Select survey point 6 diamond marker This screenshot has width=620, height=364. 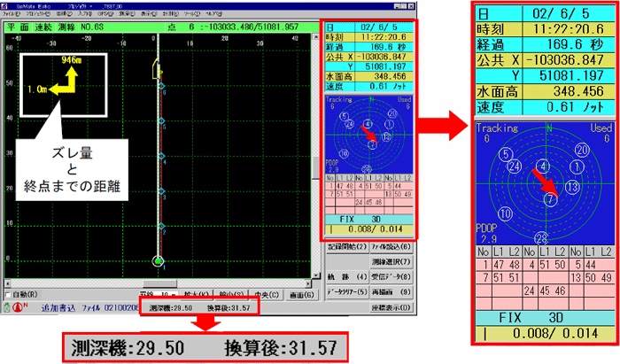pos(161,86)
